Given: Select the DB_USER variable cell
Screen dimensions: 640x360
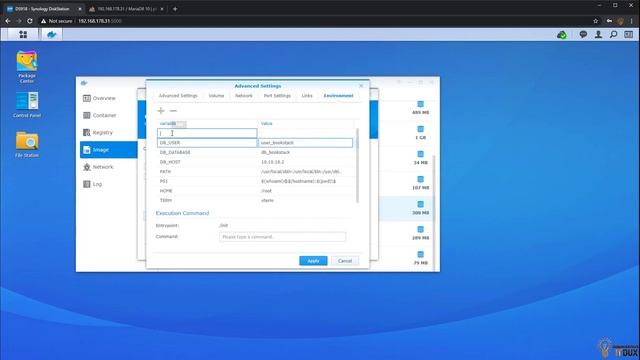Looking at the screenshot, I should coord(207,143).
